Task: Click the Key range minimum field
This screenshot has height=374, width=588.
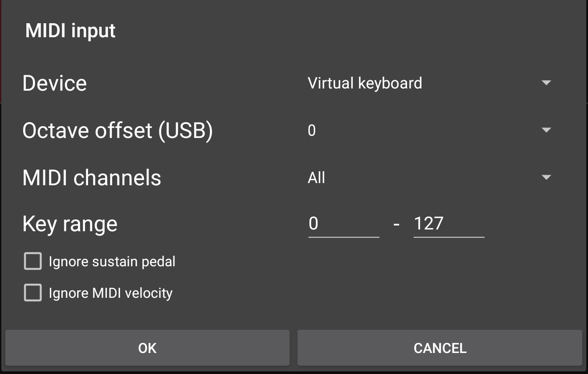Action: (x=344, y=224)
